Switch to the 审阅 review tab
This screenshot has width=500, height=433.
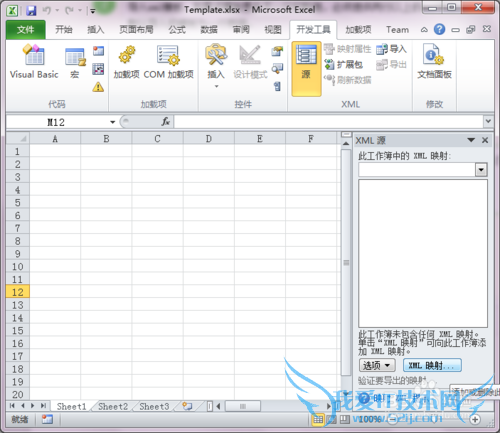click(x=241, y=30)
